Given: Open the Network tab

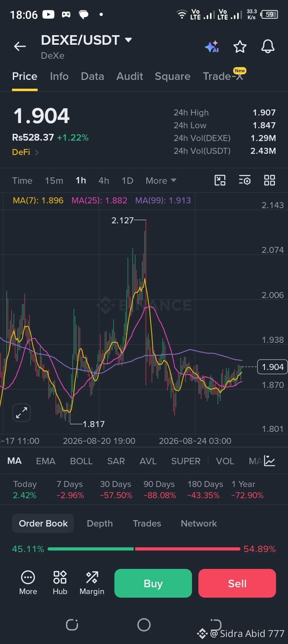Looking at the screenshot, I should (199, 523).
